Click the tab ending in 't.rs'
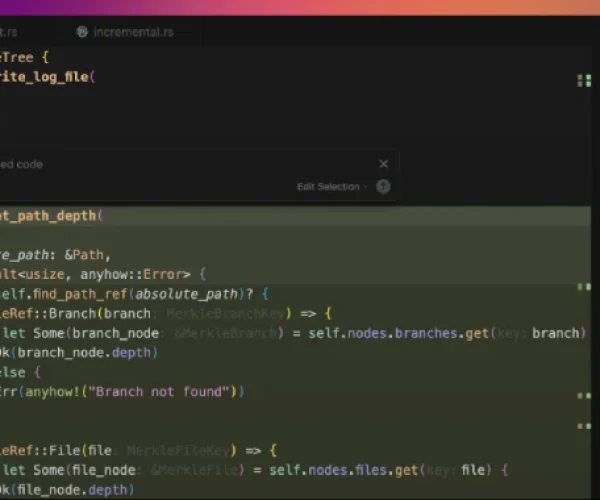 pos(8,32)
